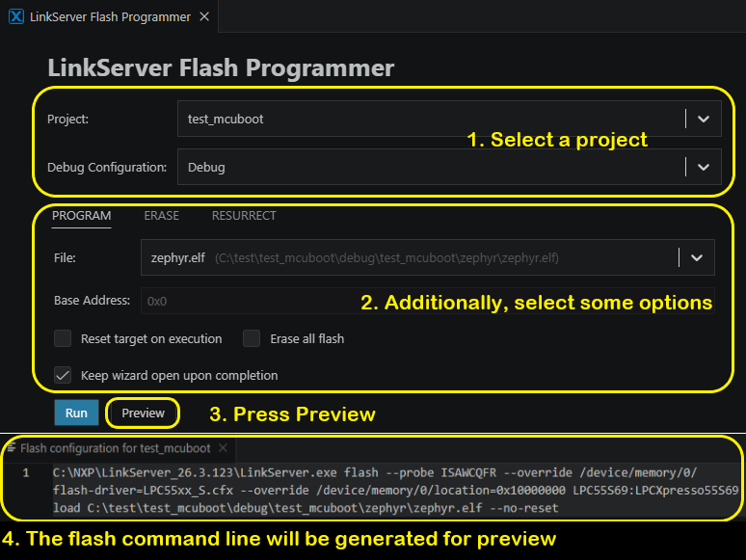Expand the Project dropdown arrow
746x560 pixels.
[x=704, y=119]
